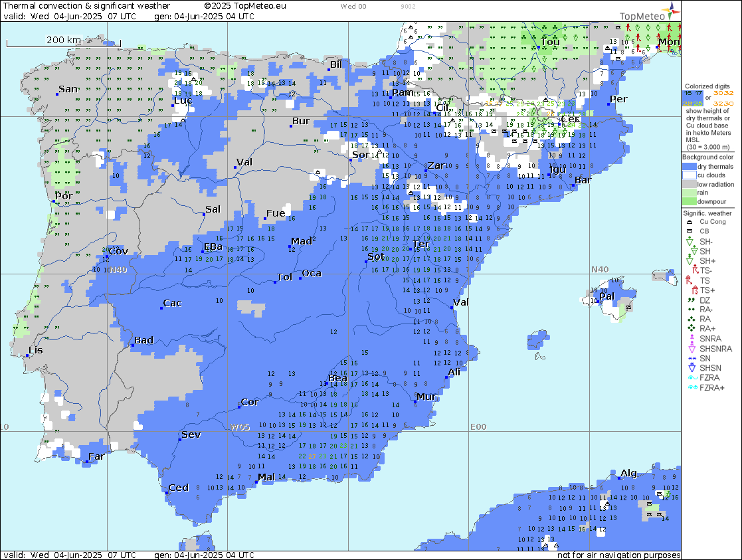Click the Bil (Bilbao) city label
The height and width of the screenshot is (560, 742).
coord(336,64)
